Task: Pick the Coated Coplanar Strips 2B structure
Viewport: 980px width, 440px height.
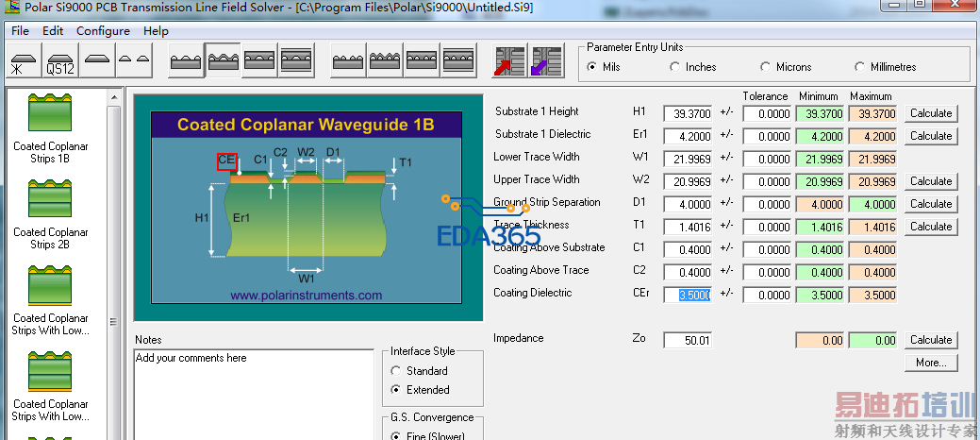Action: [50, 214]
